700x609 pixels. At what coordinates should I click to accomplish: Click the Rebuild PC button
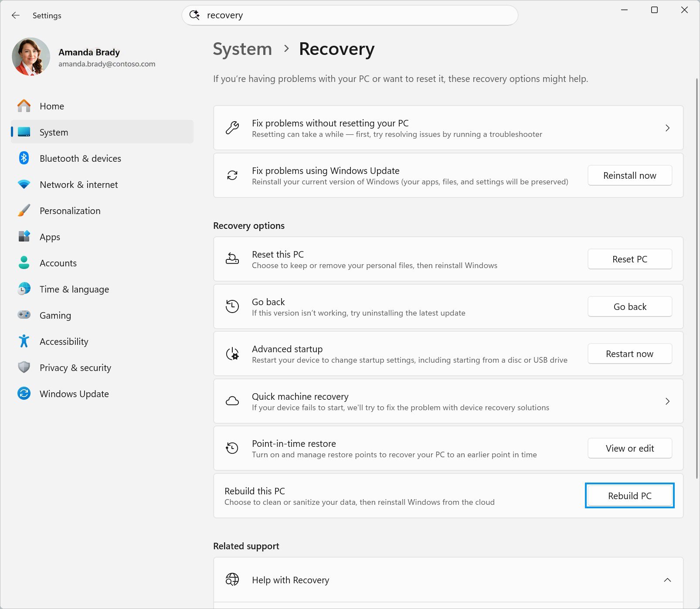point(629,496)
